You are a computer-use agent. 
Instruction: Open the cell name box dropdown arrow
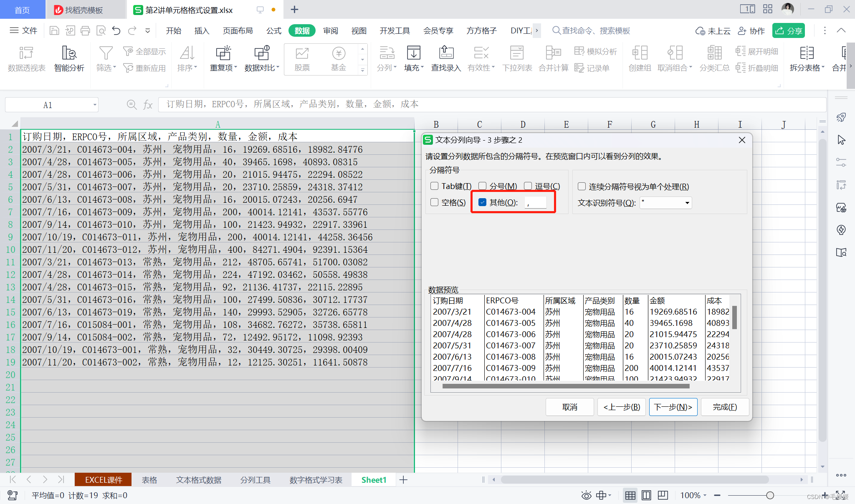pos(95,105)
